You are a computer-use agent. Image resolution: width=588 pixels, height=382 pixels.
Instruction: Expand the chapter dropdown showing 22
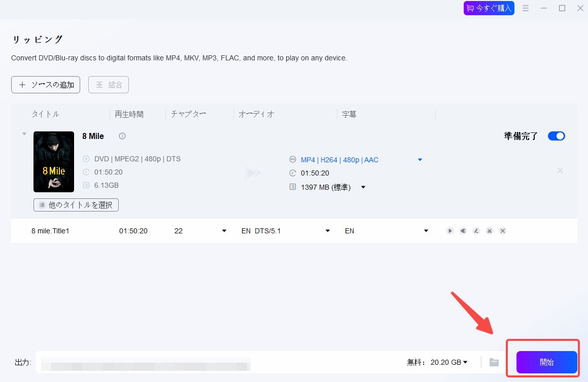click(224, 231)
